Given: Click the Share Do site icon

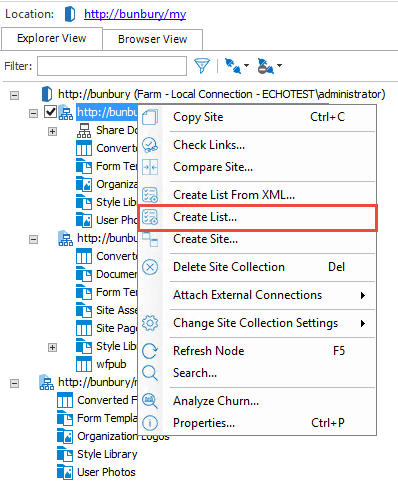Looking at the screenshot, I should click(x=84, y=130).
